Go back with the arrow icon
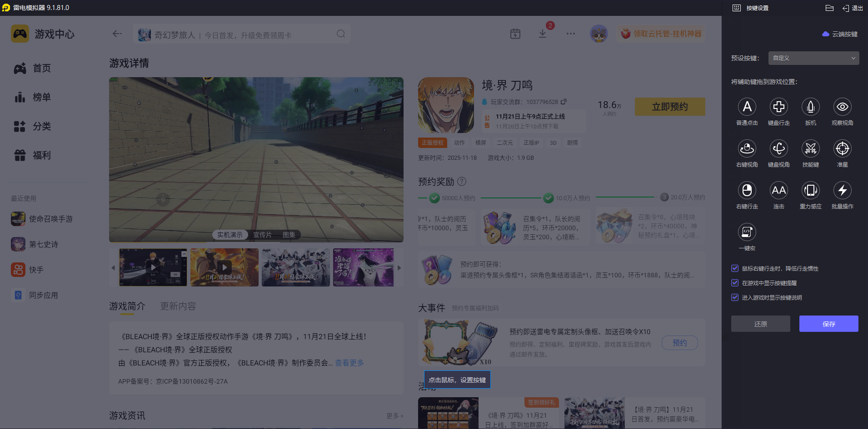Screen dimensions: 868x429 (117, 34)
